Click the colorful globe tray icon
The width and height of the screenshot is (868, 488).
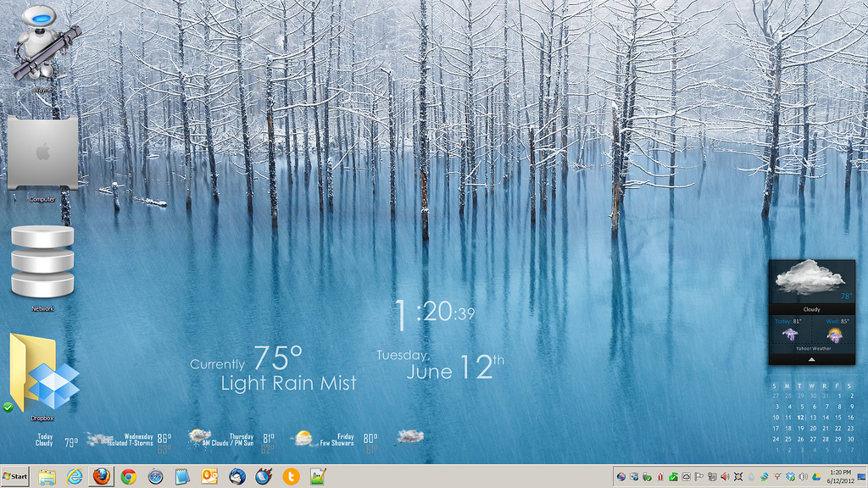(621, 477)
